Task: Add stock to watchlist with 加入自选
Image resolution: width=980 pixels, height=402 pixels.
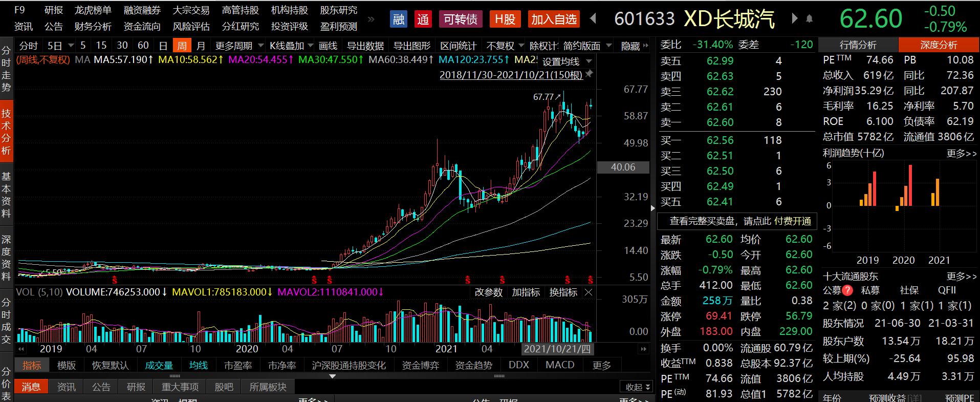Action: [554, 19]
